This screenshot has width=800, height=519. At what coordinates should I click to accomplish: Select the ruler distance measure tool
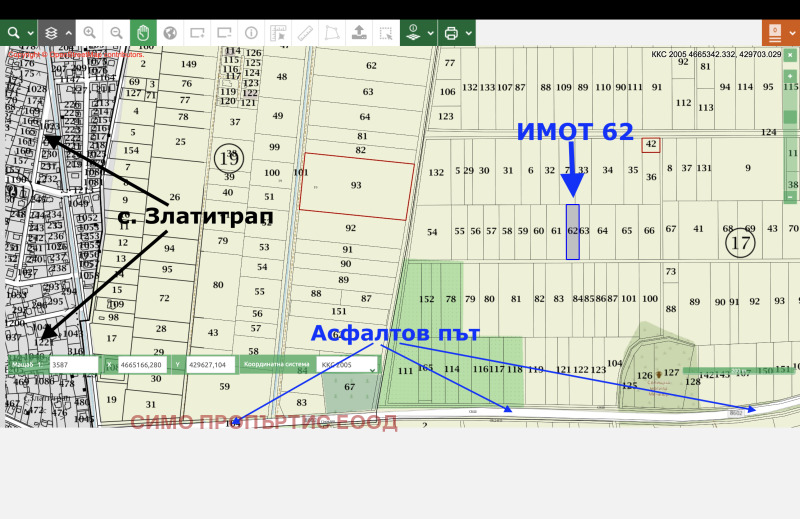(305, 33)
